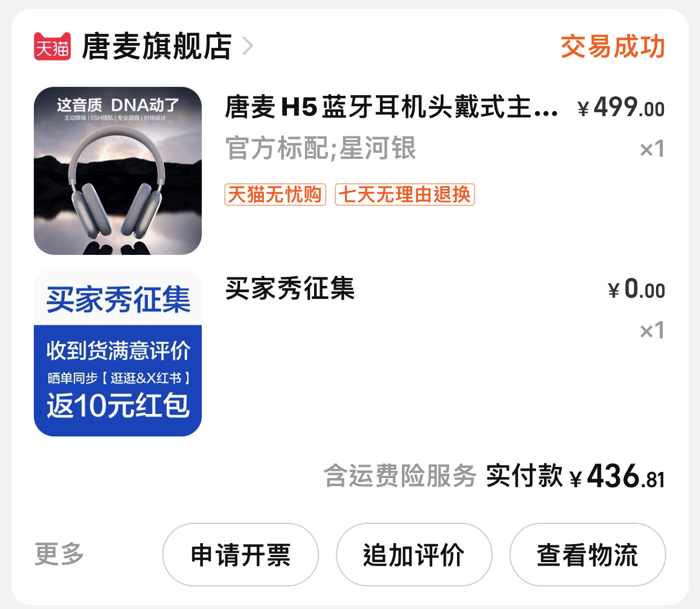Screen dimensions: 700x609
Task: Open the headphone product thumbnail image
Action: point(118,171)
